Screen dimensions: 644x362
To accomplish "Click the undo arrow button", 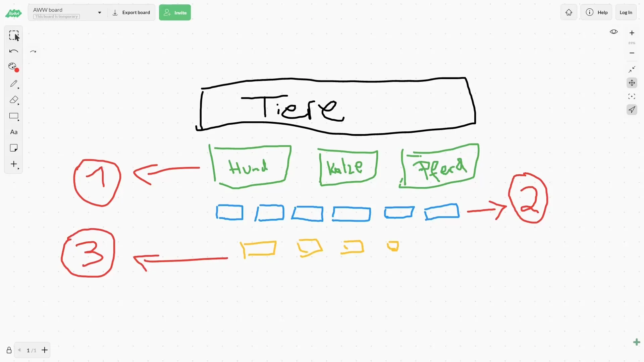I will (x=13, y=51).
